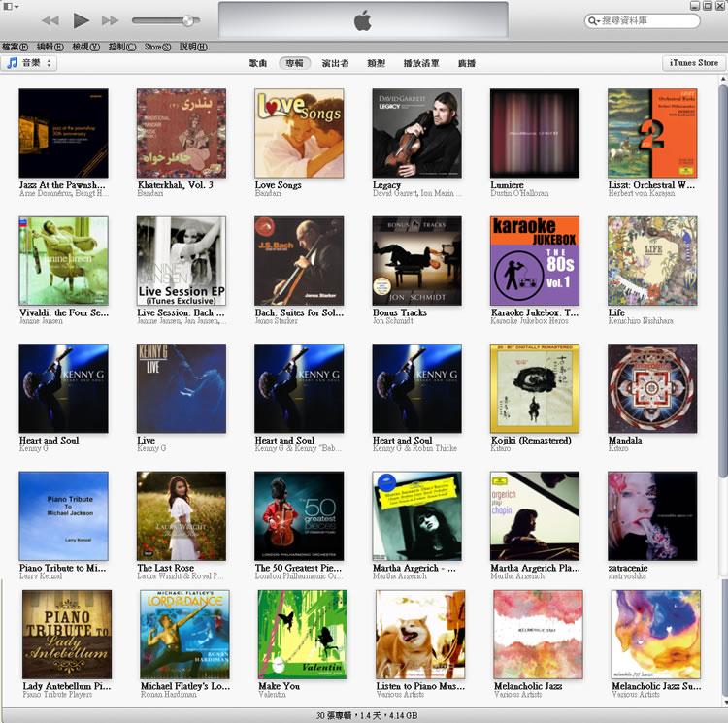The image size is (728, 723).
Task: Select the Listen to Piano Music album cover
Action: 420,635
